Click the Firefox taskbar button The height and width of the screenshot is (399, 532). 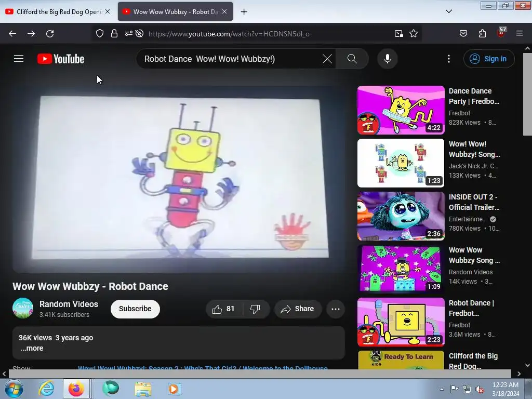[x=76, y=389]
